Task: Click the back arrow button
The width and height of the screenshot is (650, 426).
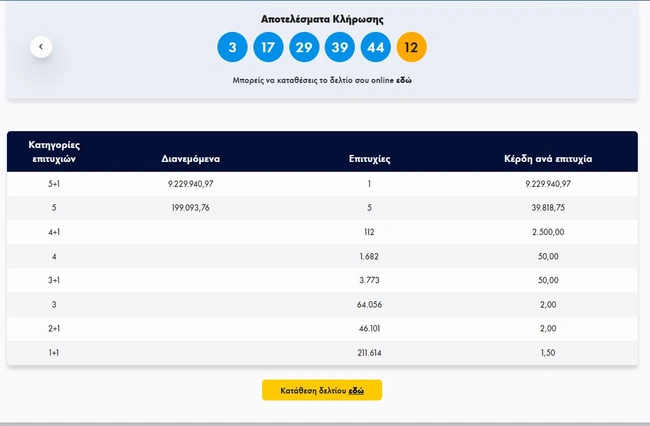Action: coord(41,46)
